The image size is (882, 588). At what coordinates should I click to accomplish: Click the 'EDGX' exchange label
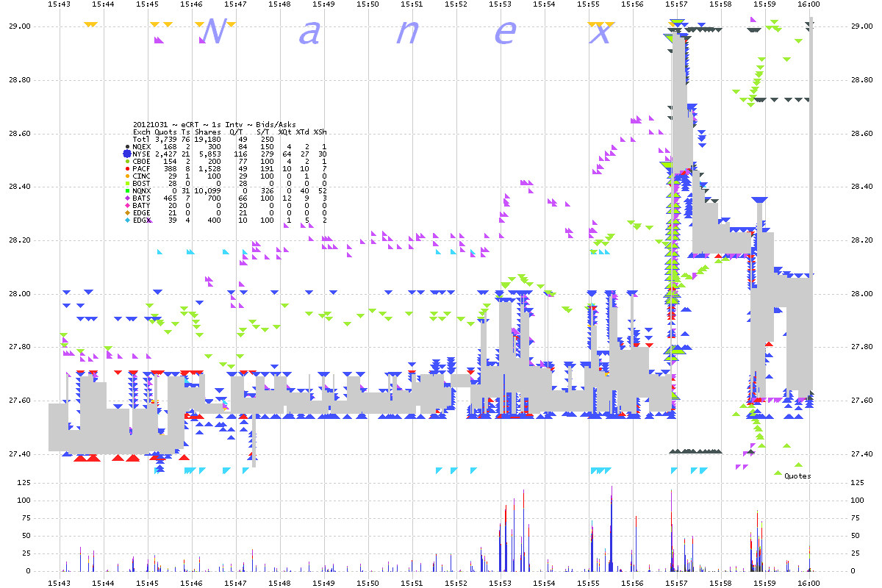[x=141, y=220]
